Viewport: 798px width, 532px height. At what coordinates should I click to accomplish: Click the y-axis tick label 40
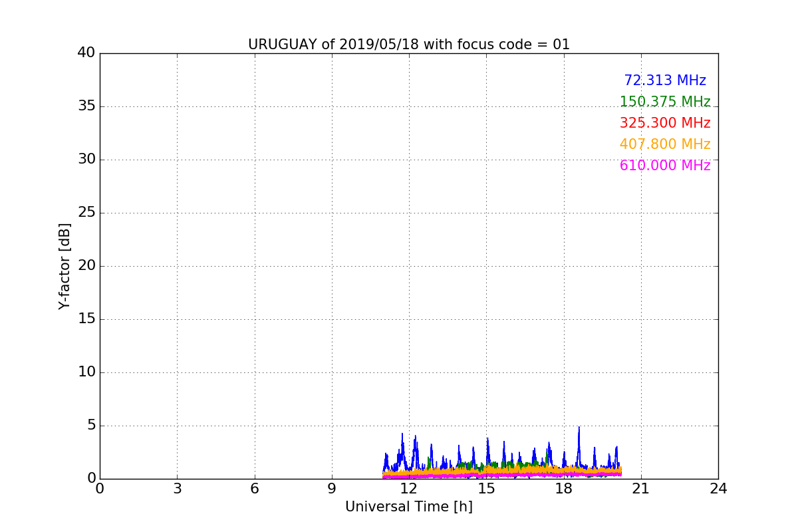[x=86, y=53]
